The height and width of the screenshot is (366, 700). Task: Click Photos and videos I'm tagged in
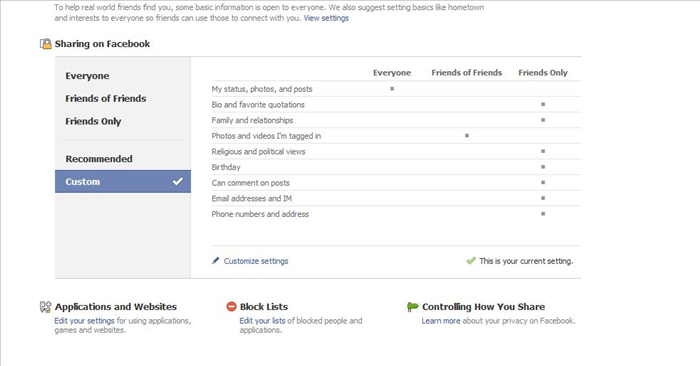266,136
